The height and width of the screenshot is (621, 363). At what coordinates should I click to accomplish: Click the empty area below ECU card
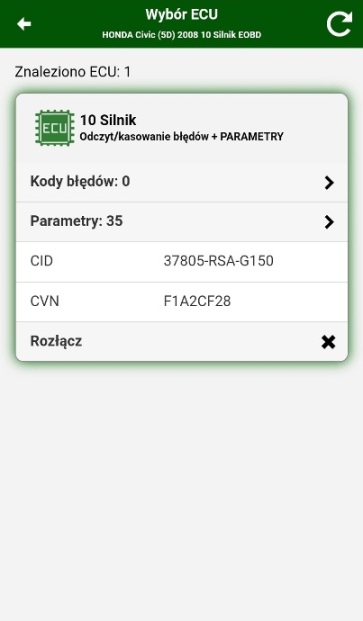pyautogui.click(x=182, y=491)
